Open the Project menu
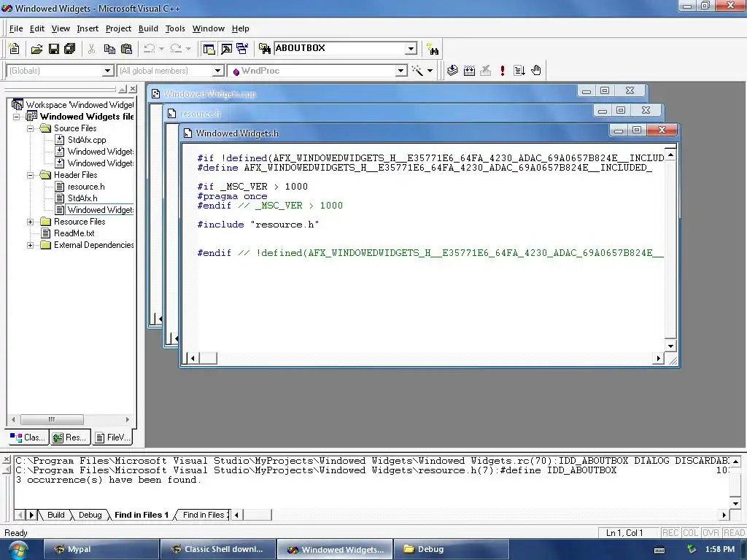 (118, 28)
